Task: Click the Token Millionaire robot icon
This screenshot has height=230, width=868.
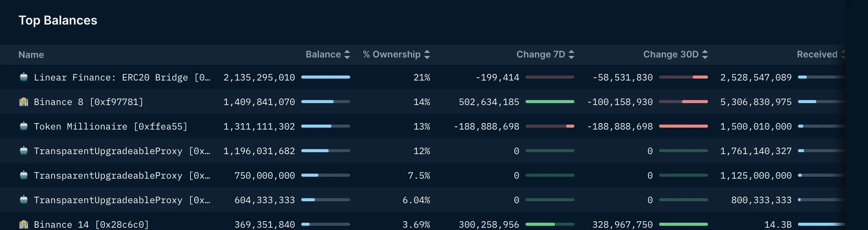Action: pyautogui.click(x=24, y=126)
